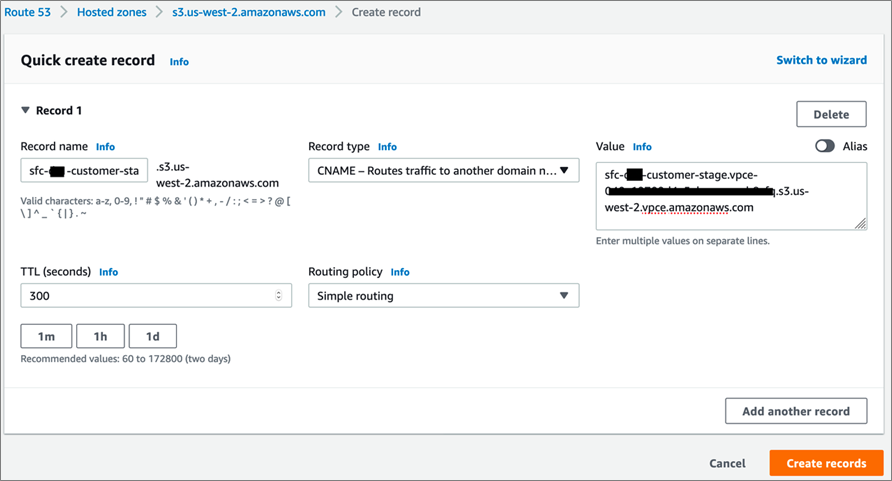Screen dimensions: 892x481
Task: Open Info link next to TTL (seconds)
Action: coord(109,272)
